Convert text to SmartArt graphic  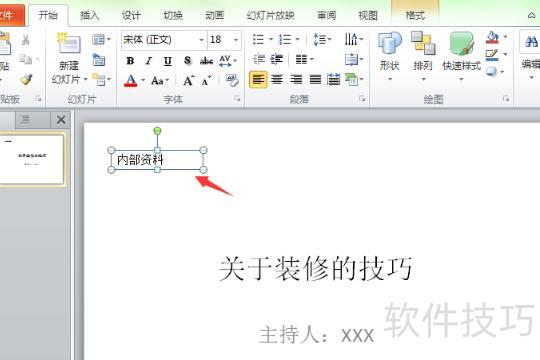(351, 80)
